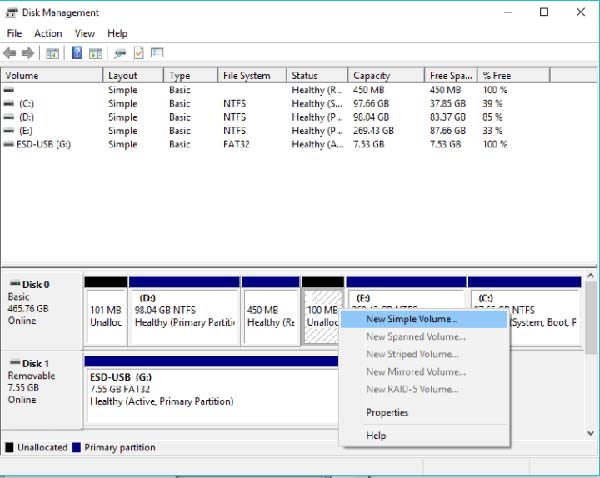Screen dimensions: 600x478
Task: Open the Action menu
Action: click(x=47, y=33)
